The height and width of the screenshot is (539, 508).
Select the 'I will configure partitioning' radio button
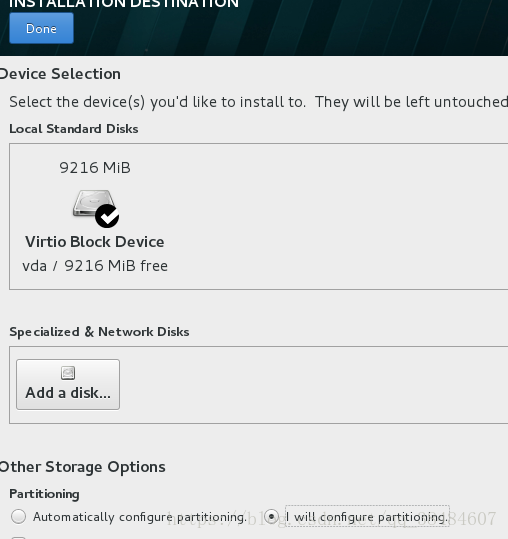tap(272, 517)
